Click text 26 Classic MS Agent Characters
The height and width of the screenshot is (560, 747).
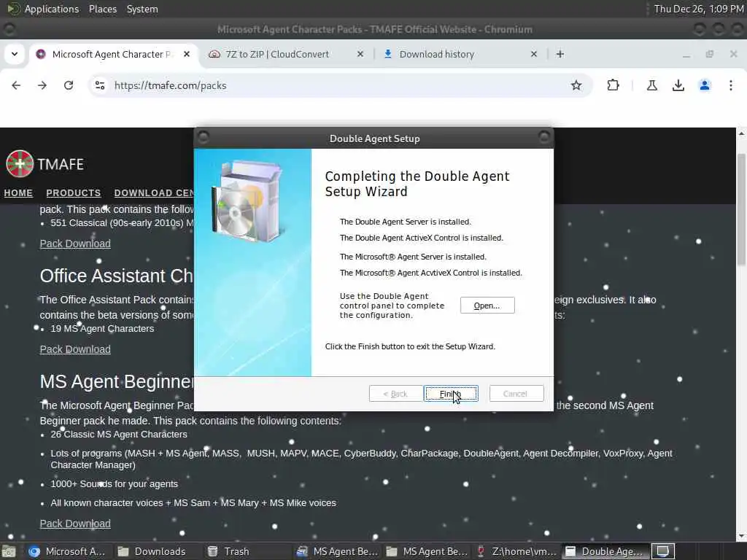pyautogui.click(x=119, y=435)
